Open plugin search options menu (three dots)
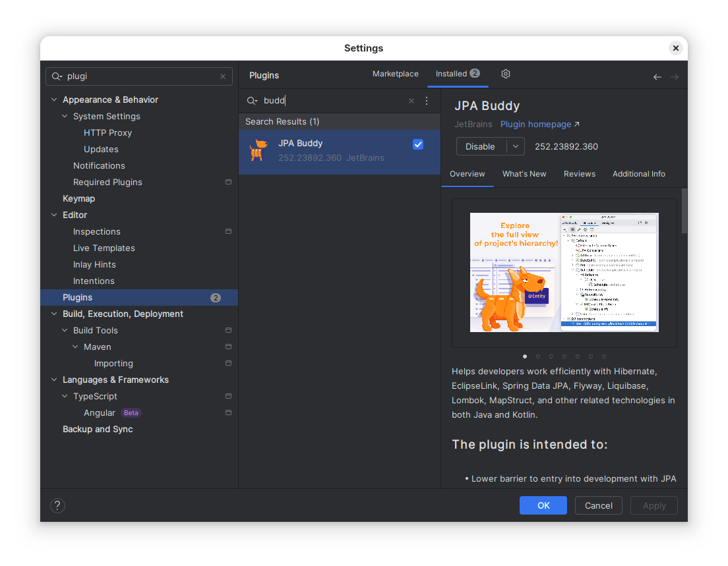Image resolution: width=728 pixels, height=566 pixels. click(427, 101)
